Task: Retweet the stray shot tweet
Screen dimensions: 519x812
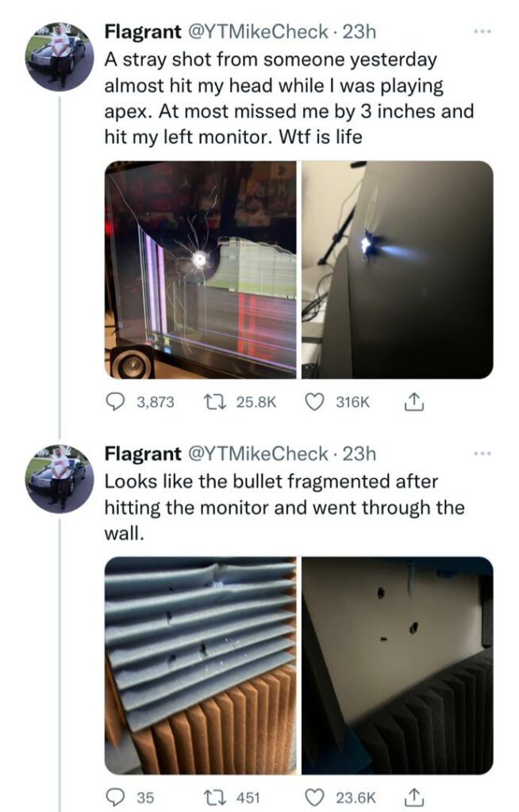Action: (x=212, y=402)
